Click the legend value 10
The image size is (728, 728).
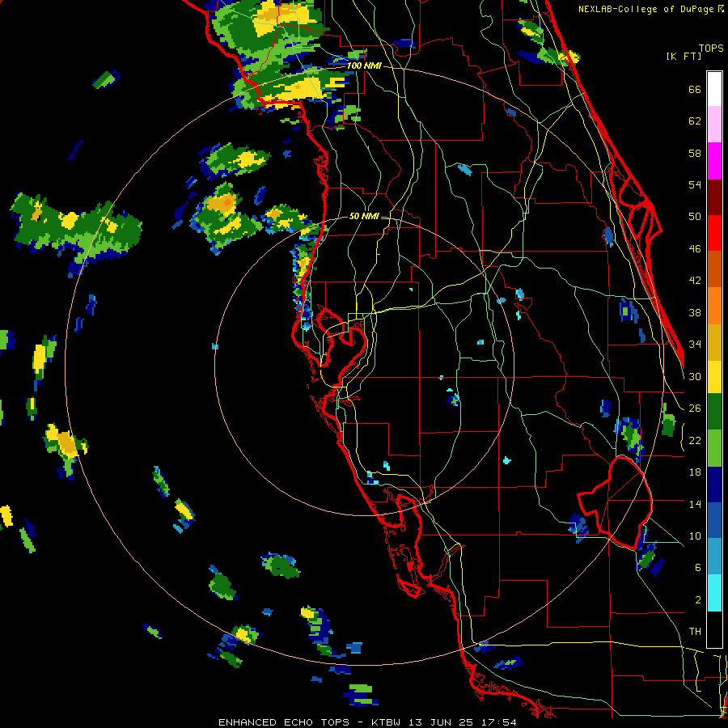695,535
